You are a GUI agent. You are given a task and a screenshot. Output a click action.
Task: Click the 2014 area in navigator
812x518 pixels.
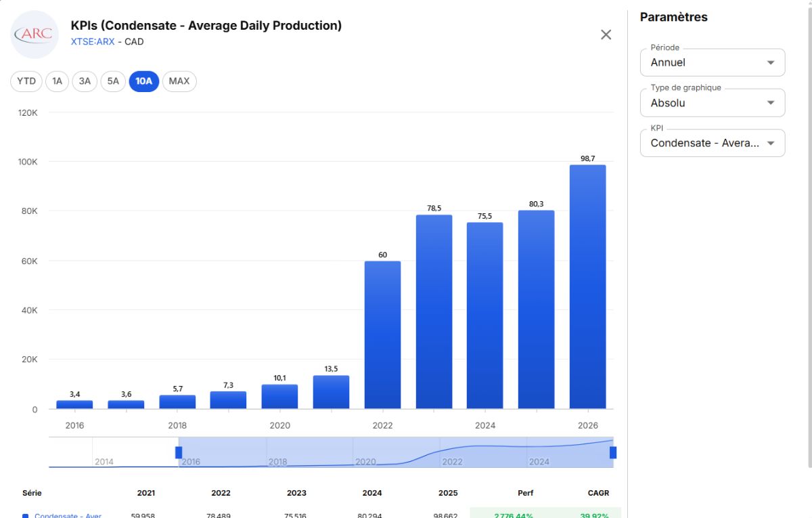(x=104, y=462)
